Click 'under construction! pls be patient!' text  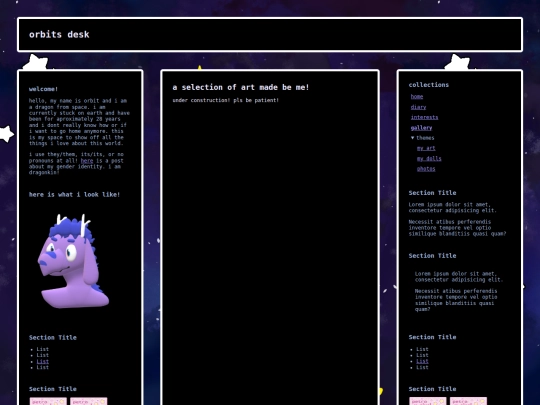click(226, 100)
